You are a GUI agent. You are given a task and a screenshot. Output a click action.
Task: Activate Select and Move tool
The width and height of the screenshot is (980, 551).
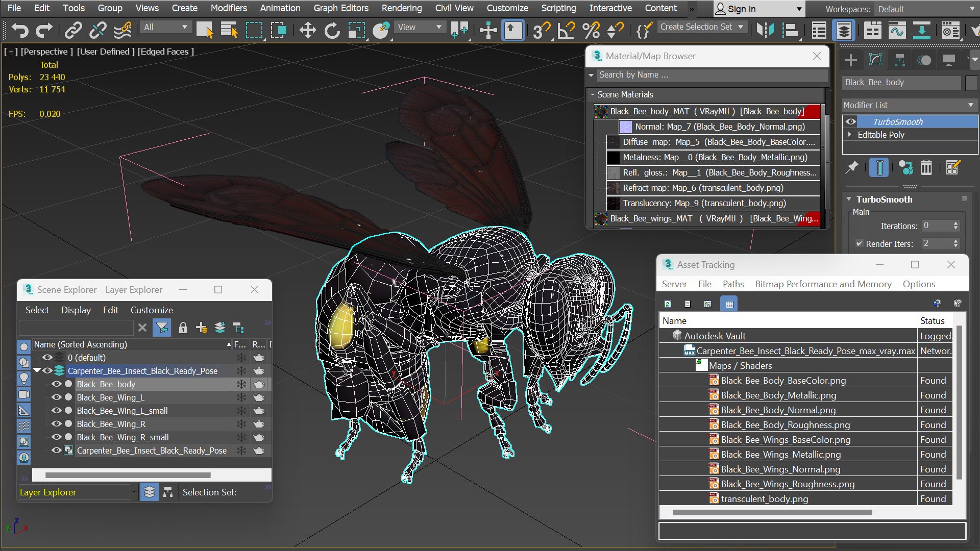[307, 31]
